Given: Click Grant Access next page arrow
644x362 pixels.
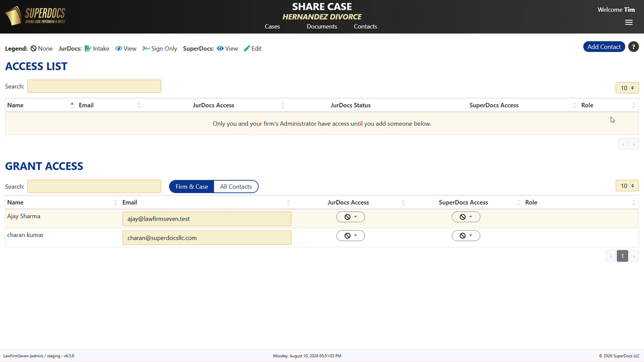Looking at the screenshot, I should pyautogui.click(x=633, y=256).
